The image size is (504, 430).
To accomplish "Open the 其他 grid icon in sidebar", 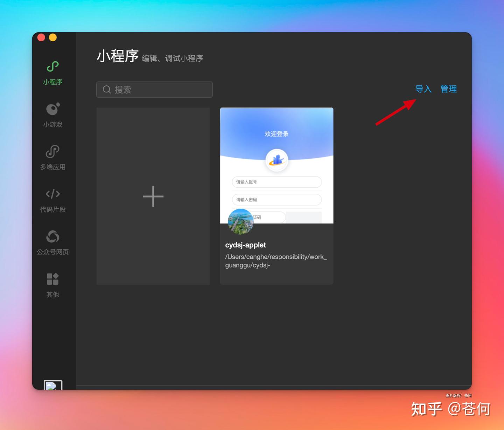I will (52, 279).
